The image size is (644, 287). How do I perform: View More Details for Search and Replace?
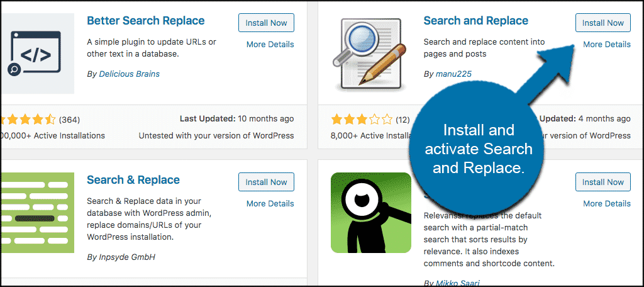coord(607,45)
